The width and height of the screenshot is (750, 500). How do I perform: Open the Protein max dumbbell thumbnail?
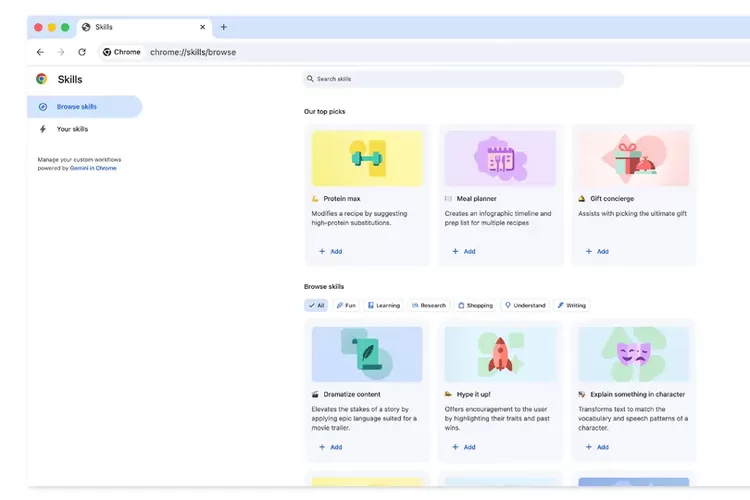tap(367, 158)
